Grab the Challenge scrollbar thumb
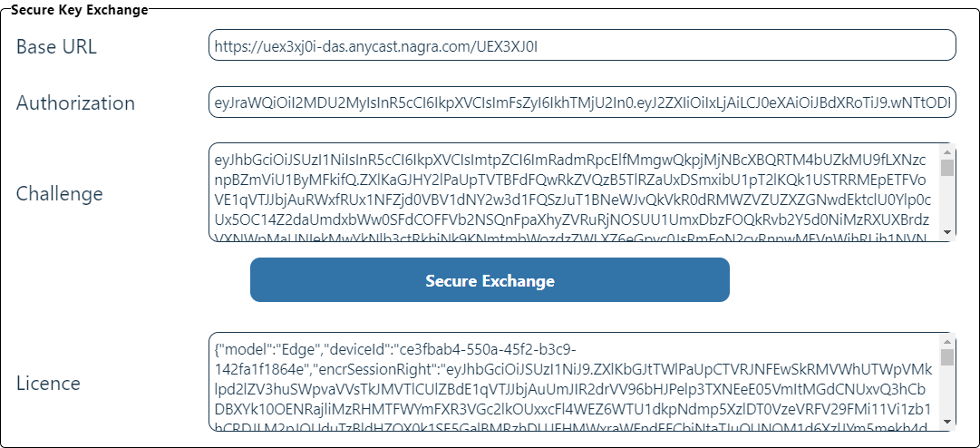This screenshot has height=448, width=980. coord(948,169)
